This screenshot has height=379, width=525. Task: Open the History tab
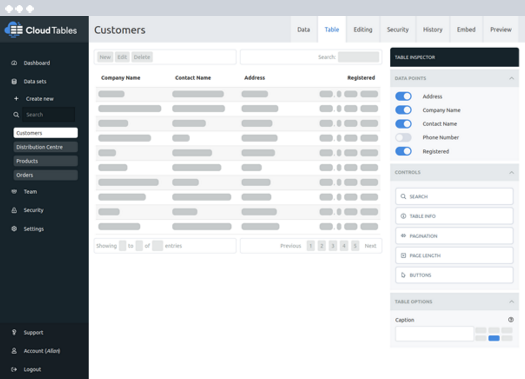[x=433, y=29]
